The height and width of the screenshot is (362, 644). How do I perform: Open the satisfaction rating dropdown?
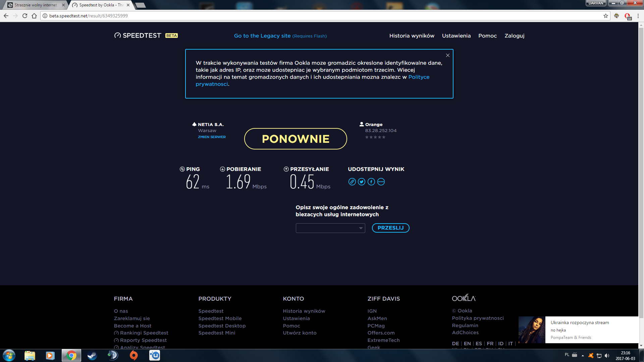(x=330, y=228)
